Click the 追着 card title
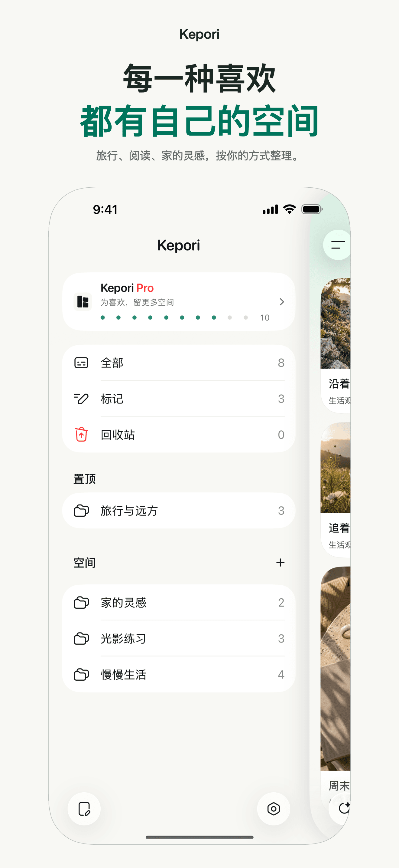 [x=339, y=528]
